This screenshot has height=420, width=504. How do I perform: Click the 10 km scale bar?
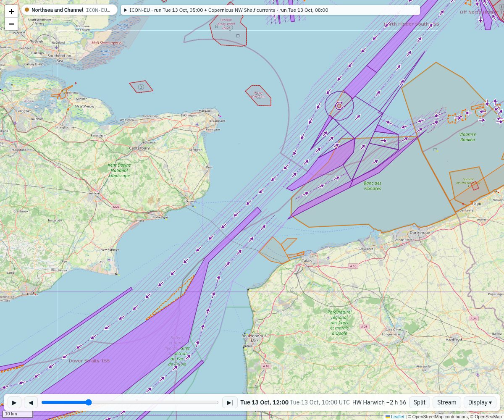coord(18,414)
